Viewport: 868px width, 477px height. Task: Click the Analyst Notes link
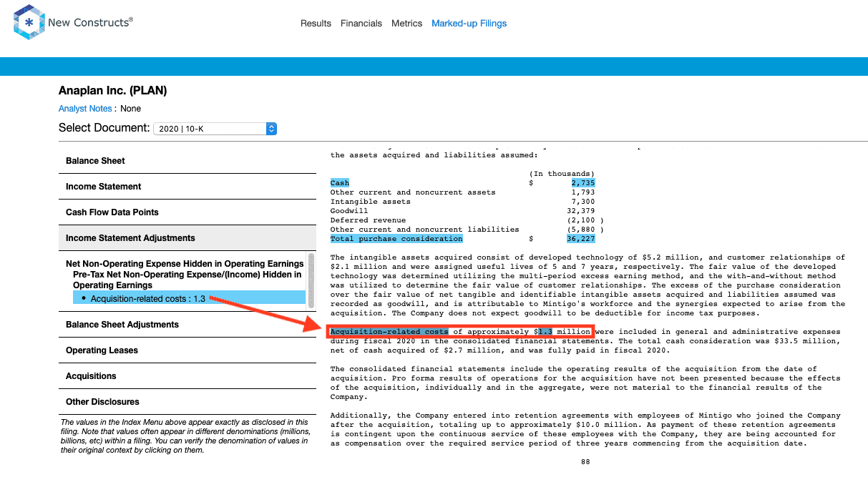tap(85, 109)
